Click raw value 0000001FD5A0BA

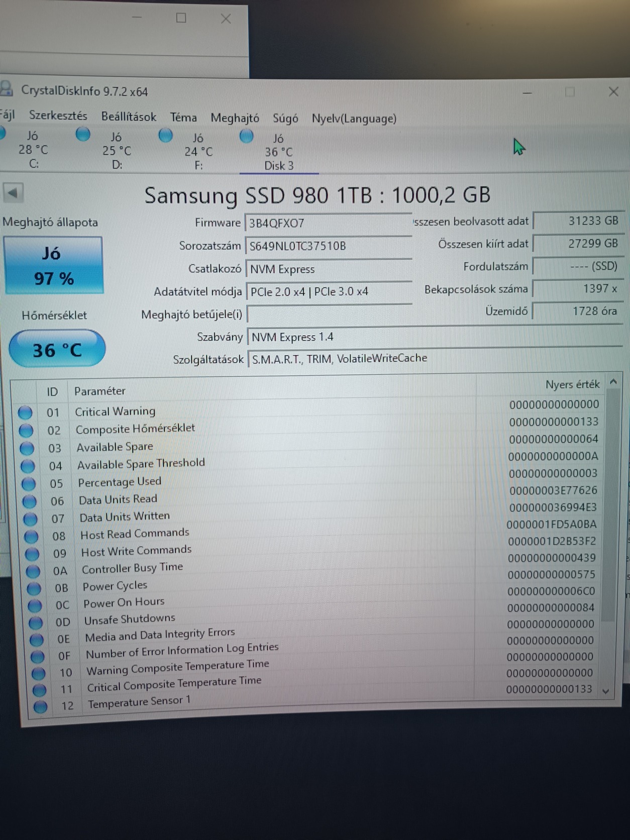click(x=552, y=524)
